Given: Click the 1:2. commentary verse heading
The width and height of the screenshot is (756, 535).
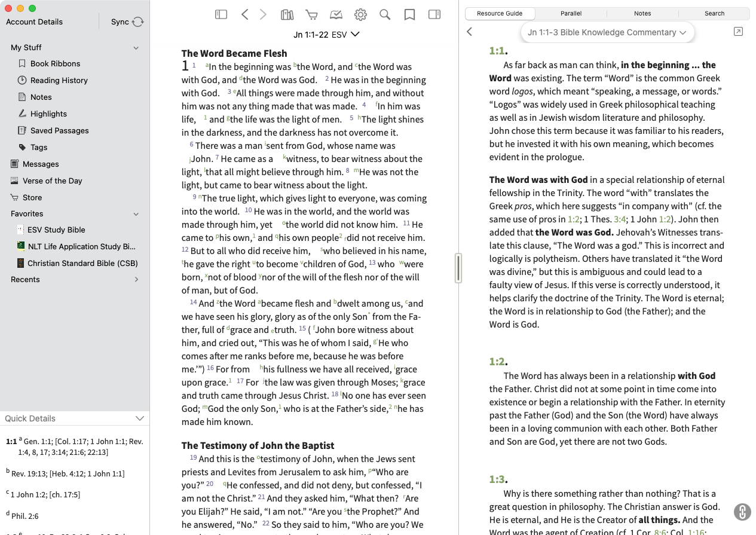Looking at the screenshot, I should coord(498,362).
